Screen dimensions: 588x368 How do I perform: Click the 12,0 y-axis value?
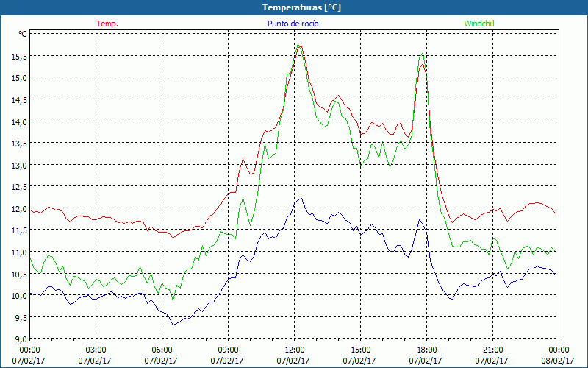[20, 209]
